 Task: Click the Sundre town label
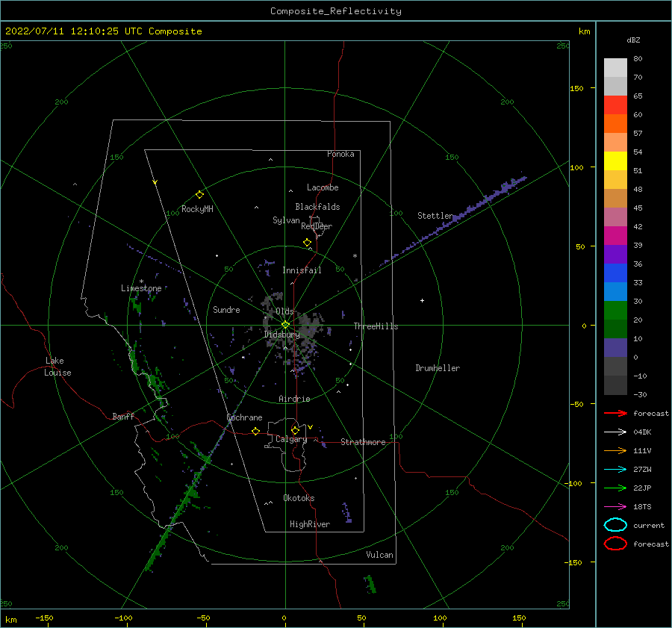coord(226,310)
